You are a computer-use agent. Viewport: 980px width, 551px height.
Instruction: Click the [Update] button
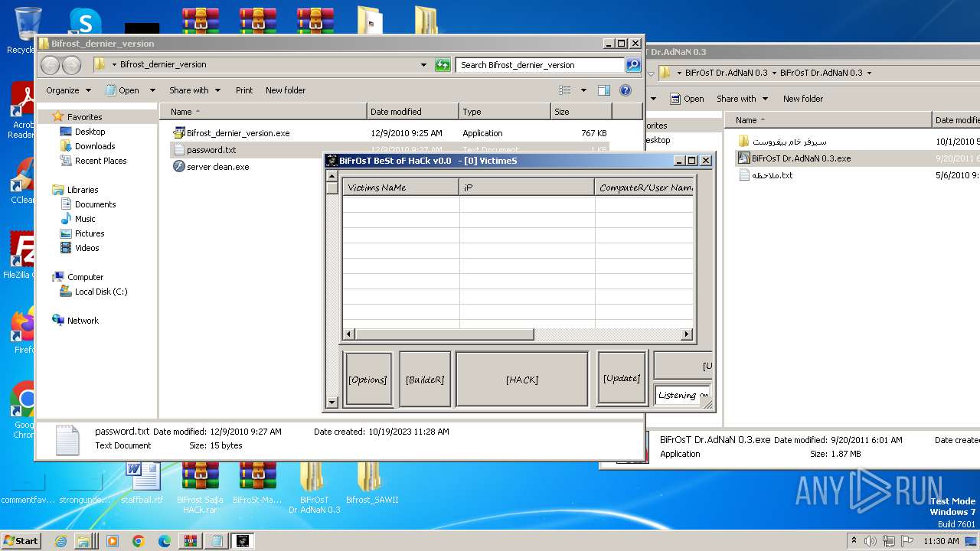click(x=622, y=378)
